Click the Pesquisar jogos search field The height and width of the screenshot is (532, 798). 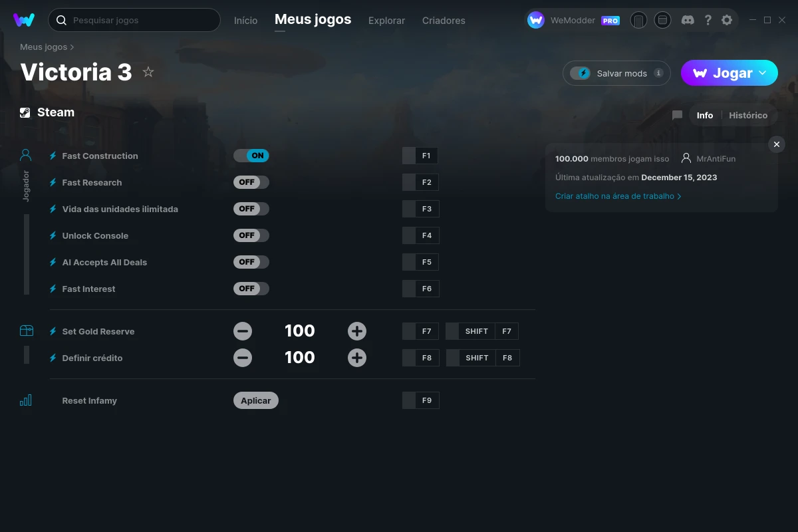point(133,20)
